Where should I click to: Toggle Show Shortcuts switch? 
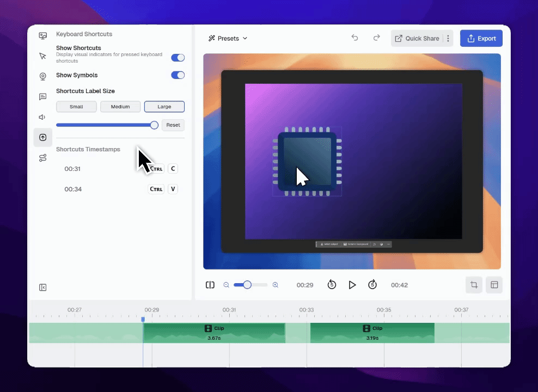[178, 58]
